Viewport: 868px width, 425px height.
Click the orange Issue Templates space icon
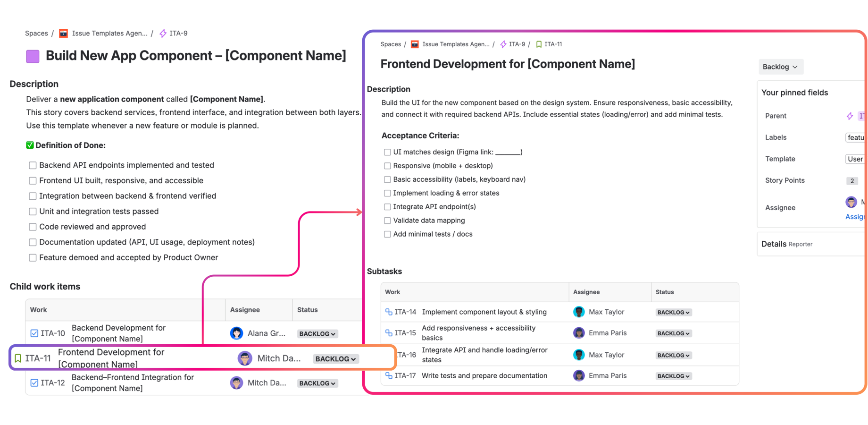pos(63,33)
